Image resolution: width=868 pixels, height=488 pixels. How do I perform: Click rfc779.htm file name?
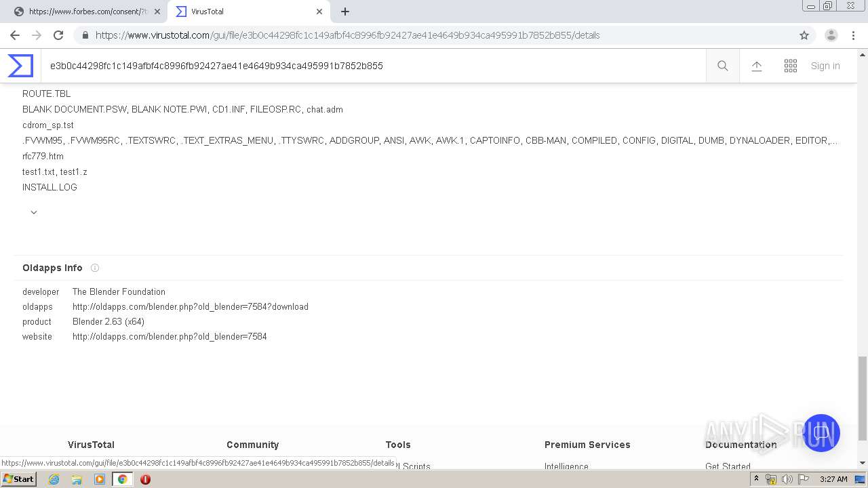(43, 156)
